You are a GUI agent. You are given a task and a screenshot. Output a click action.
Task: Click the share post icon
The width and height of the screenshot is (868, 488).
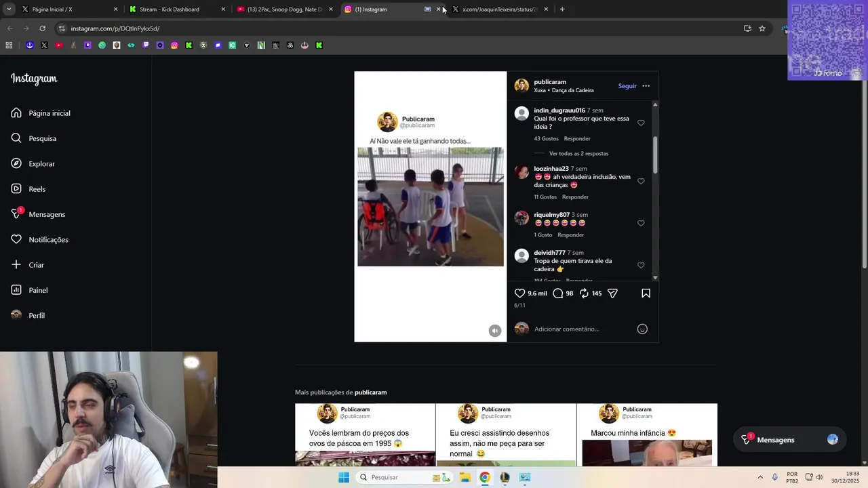(612, 293)
